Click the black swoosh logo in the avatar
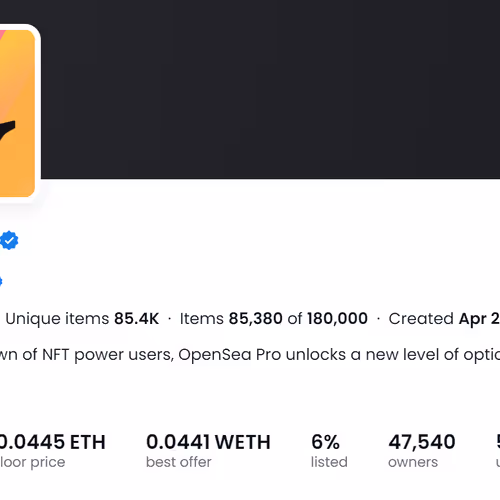Viewport: 500px width, 500px height. click(7, 131)
